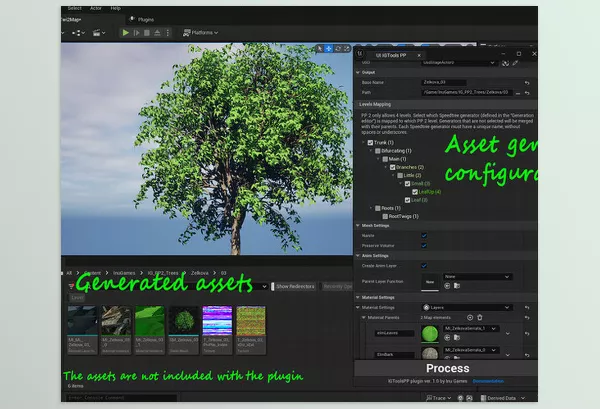Viewport: 600px width, 409px height.
Task: Activate the rotate tool in viewport
Action: point(338,49)
